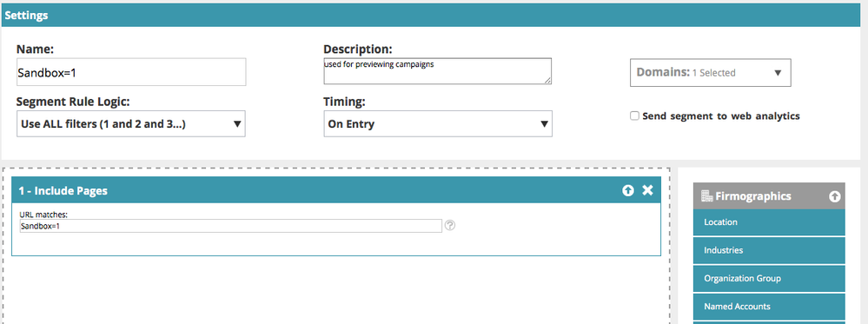Image resolution: width=868 pixels, height=324 pixels.
Task: Click into the Description text area
Action: (x=437, y=71)
